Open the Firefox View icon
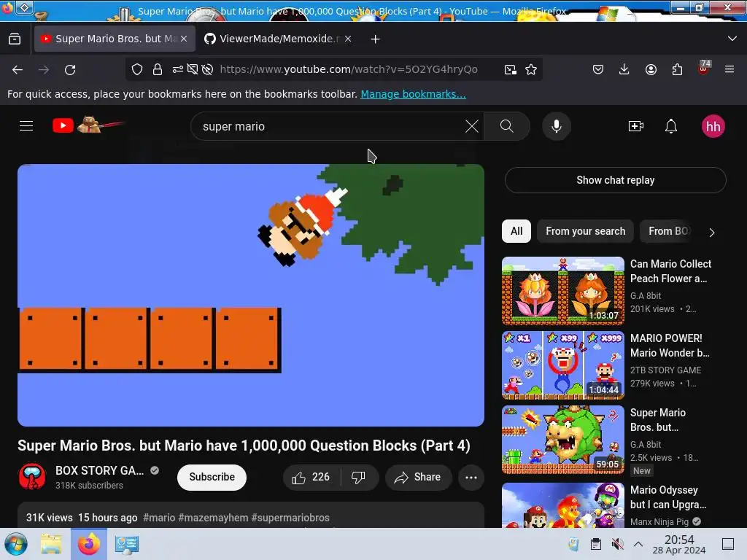The image size is (747, 560). pos(15,39)
